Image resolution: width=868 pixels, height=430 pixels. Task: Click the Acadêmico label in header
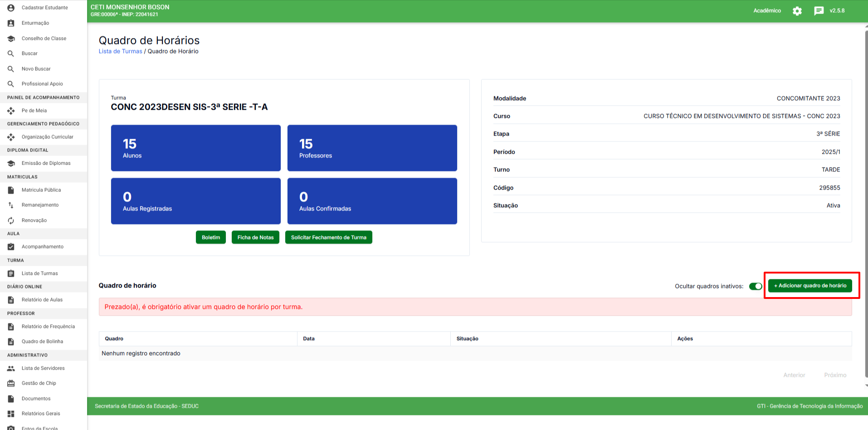point(767,11)
